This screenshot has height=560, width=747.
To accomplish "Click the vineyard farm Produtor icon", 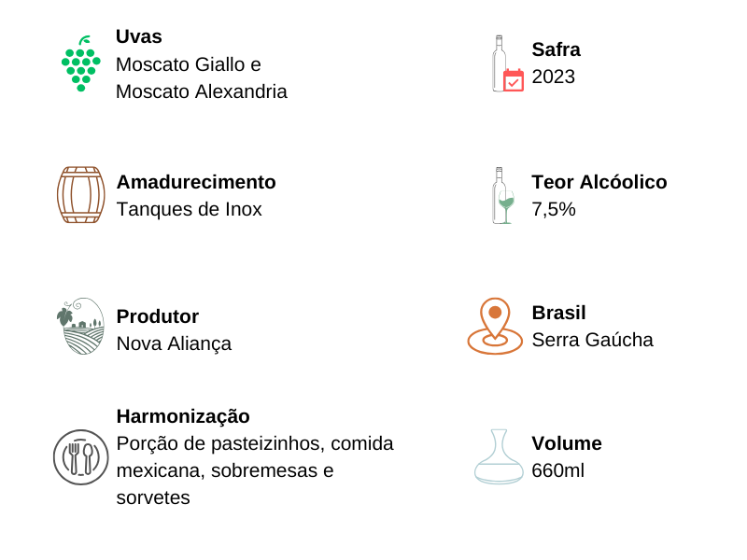I will 80,326.
